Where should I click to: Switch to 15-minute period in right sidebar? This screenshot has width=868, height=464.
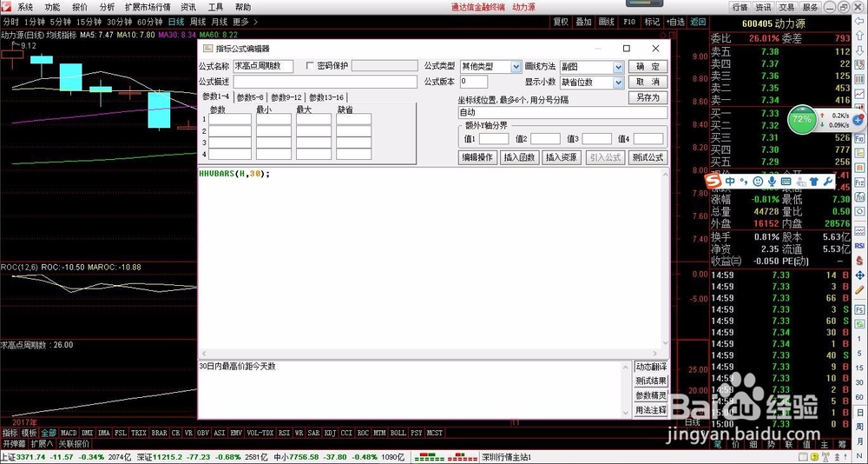tap(859, 368)
